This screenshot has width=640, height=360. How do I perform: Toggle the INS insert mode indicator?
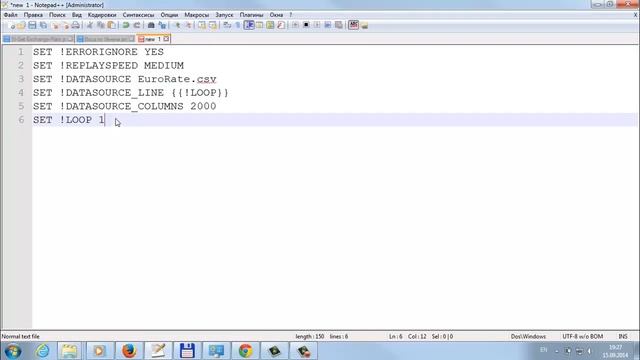[x=623, y=336]
